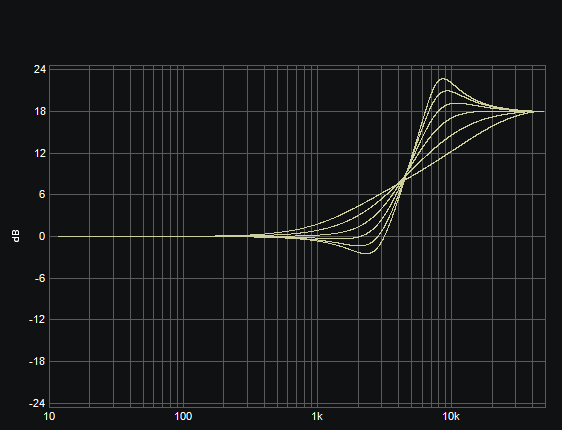
Task: Click the peak of the highest resonant curve
Action: [x=443, y=78]
